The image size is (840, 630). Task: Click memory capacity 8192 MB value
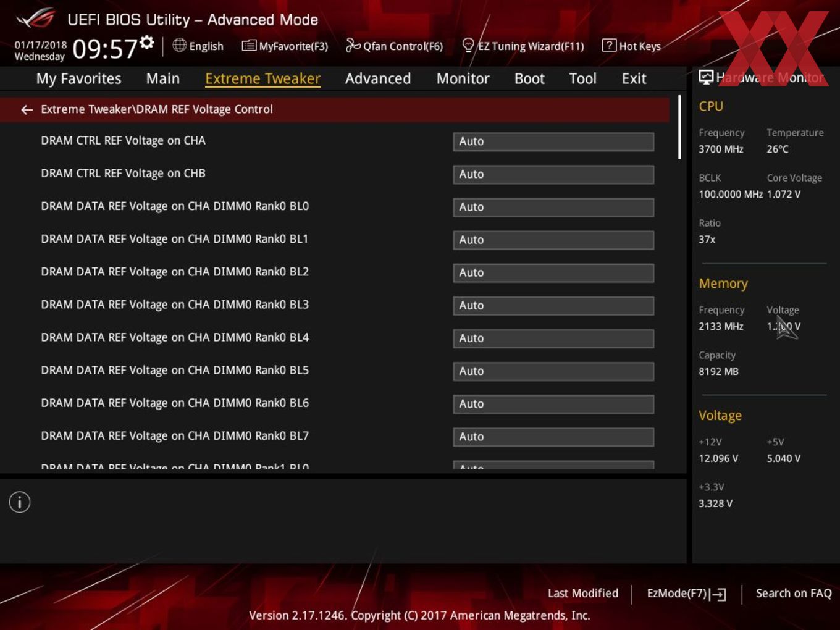718,371
